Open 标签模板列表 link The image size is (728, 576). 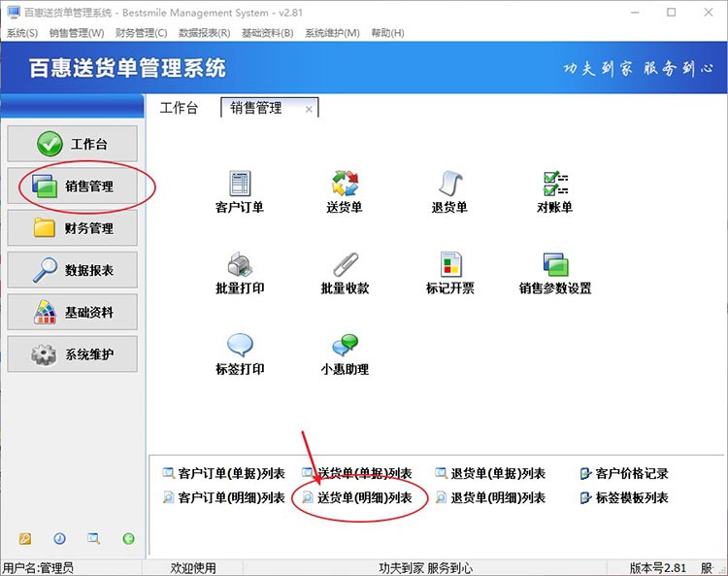(x=624, y=497)
